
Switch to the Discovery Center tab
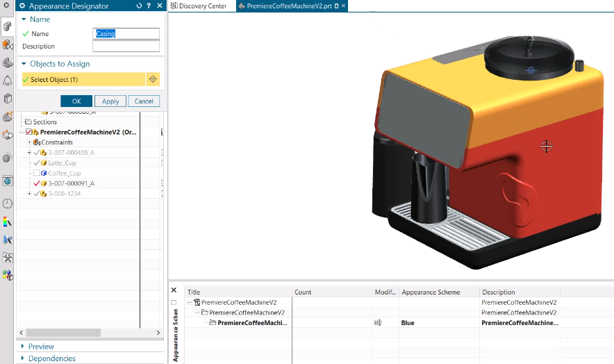pos(202,6)
